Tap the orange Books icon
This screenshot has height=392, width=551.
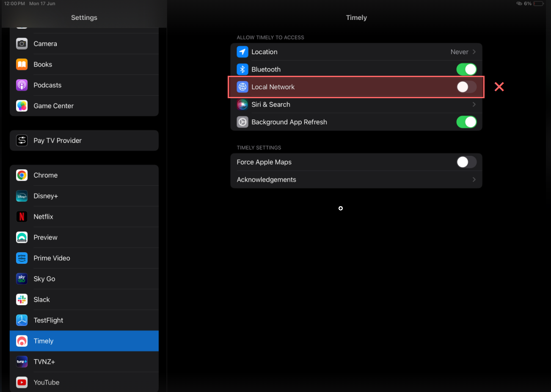[22, 64]
